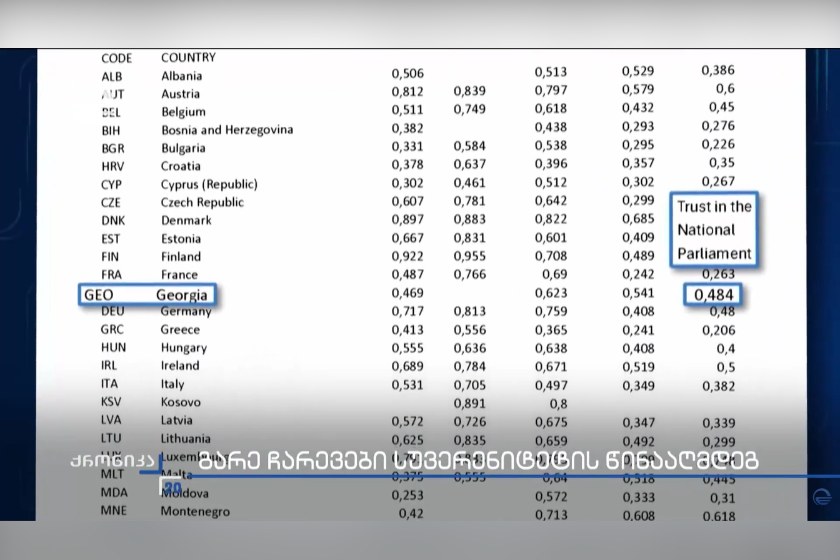Click the BGR country code
The width and height of the screenshot is (840, 560).
(112, 148)
